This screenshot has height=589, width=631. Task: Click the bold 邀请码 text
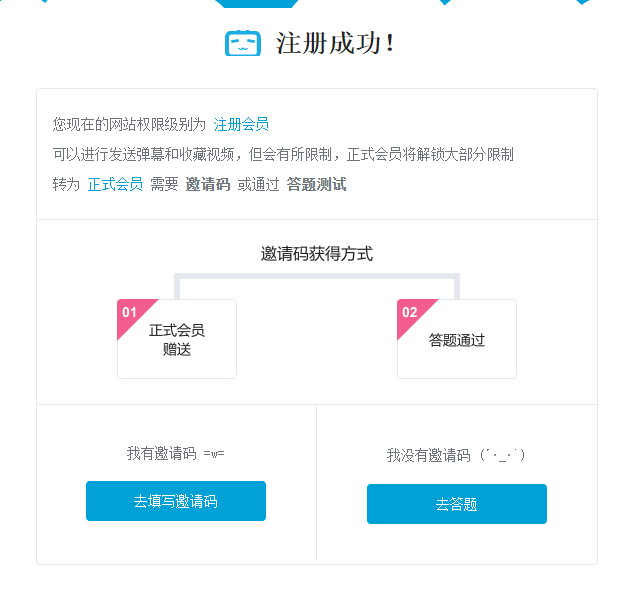click(207, 185)
